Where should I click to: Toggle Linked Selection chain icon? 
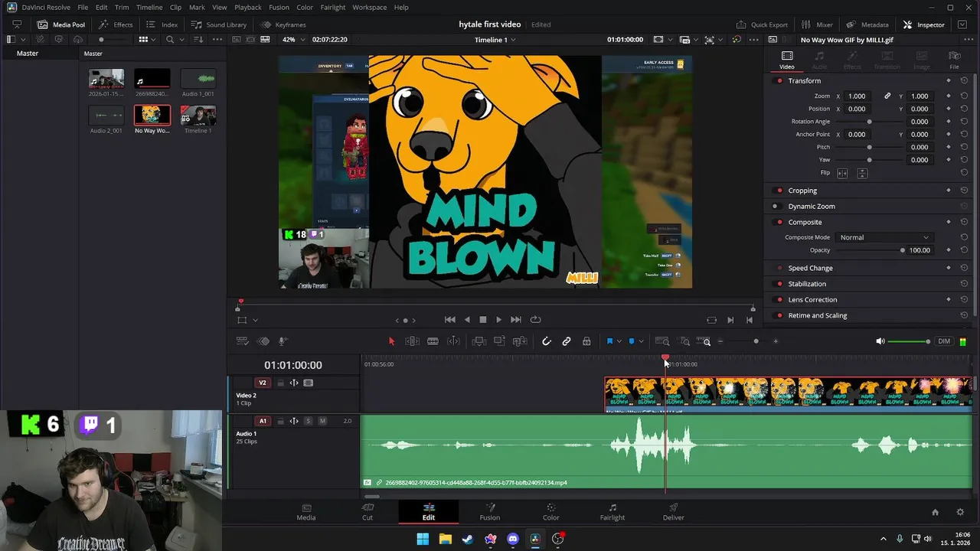(567, 341)
